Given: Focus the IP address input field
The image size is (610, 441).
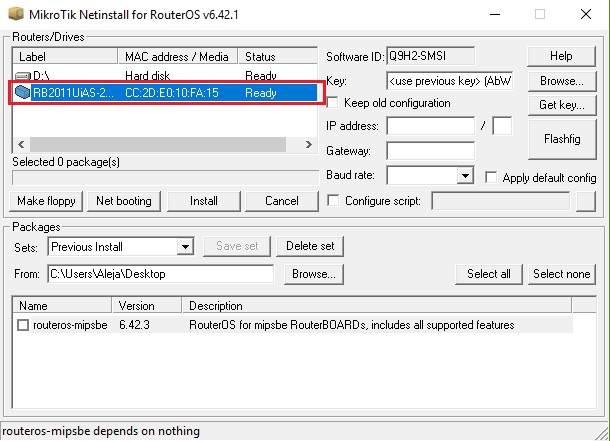Looking at the screenshot, I should coord(431,126).
